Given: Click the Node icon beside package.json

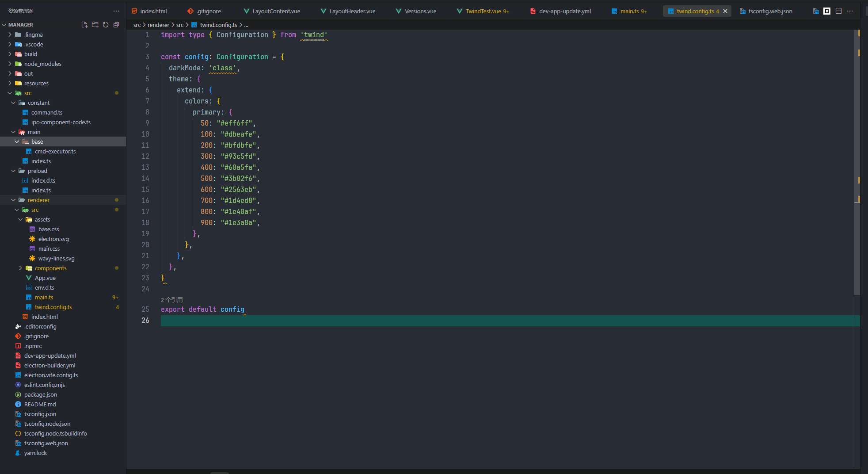Looking at the screenshot, I should (18, 394).
